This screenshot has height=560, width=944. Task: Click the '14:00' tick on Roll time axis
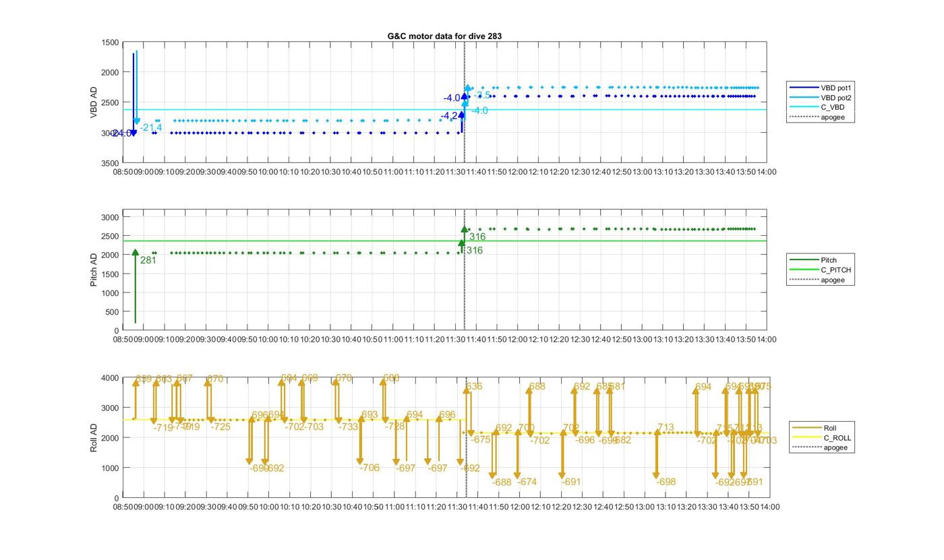click(769, 507)
